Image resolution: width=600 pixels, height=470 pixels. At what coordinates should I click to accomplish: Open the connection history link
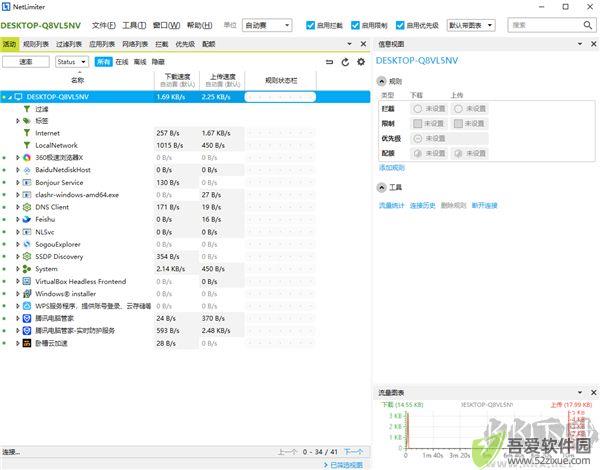tap(422, 206)
